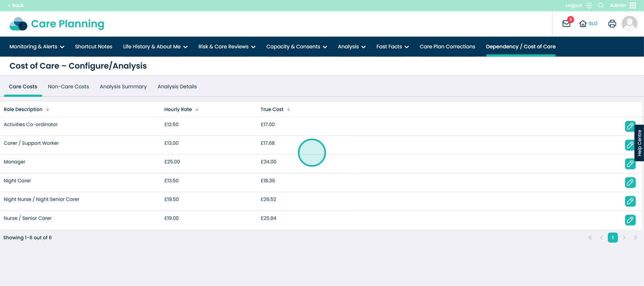The height and width of the screenshot is (286, 644).
Task: Edit the Activities Co-ordinator row
Action: 630,126
